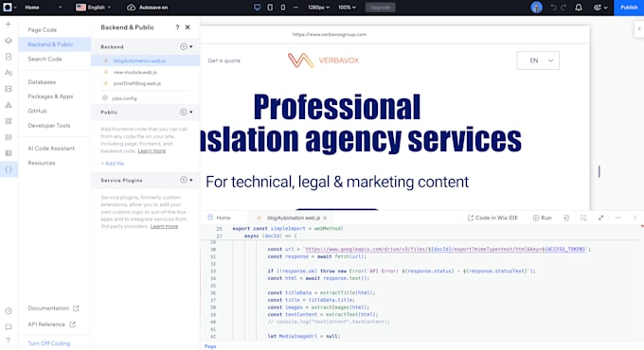Click the Undo arrow
Screen dimensions: 644x350
pyautogui.click(x=554, y=8)
